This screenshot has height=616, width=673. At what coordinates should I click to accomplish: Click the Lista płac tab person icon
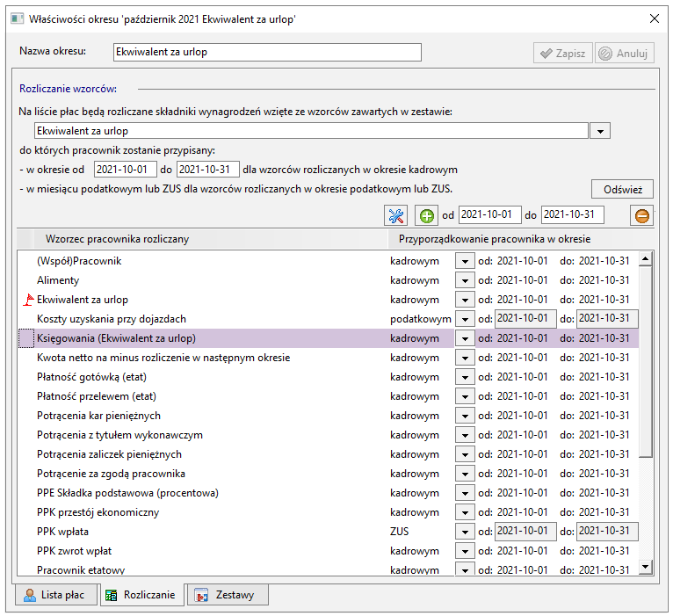click(30, 595)
